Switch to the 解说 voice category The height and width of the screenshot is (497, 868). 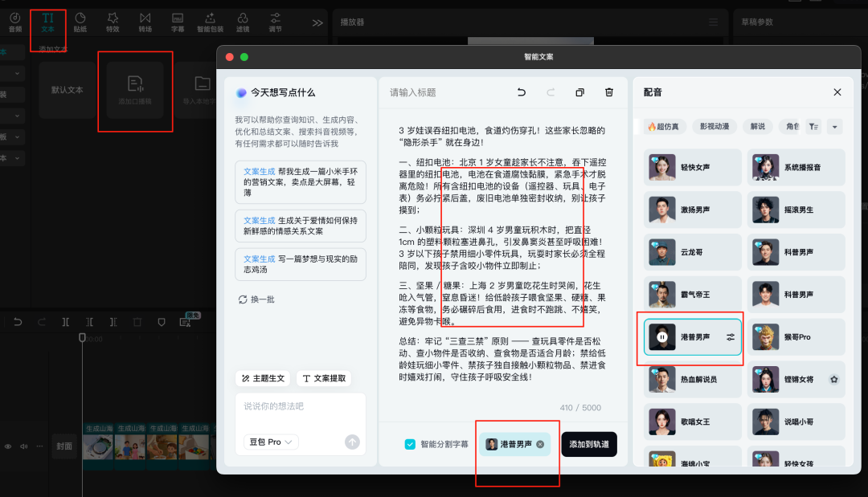758,127
